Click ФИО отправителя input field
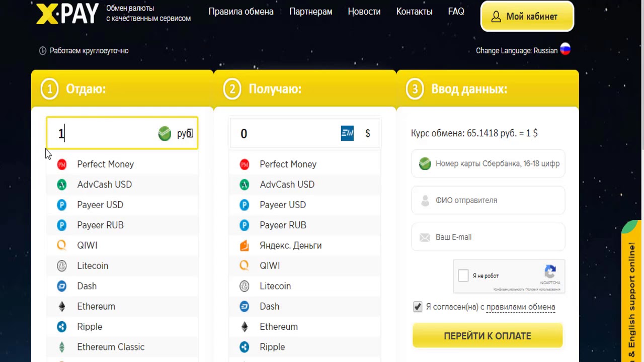644x362 pixels. click(x=488, y=200)
